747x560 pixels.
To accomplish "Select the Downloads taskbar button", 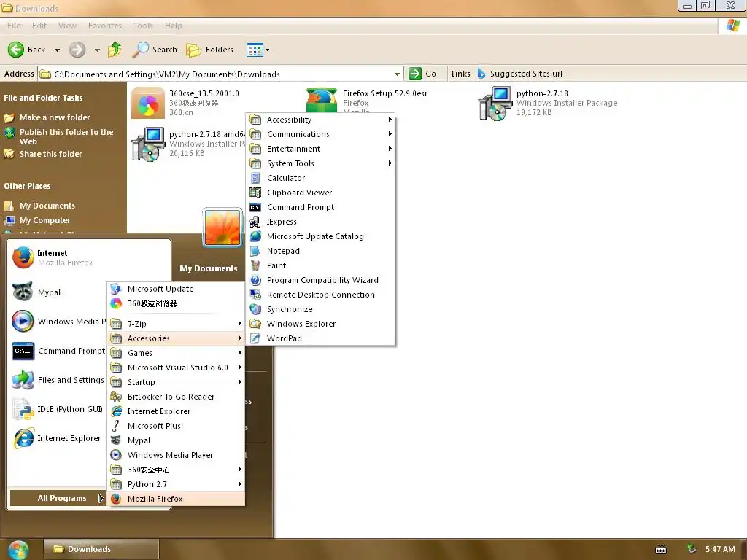I will tap(101, 549).
